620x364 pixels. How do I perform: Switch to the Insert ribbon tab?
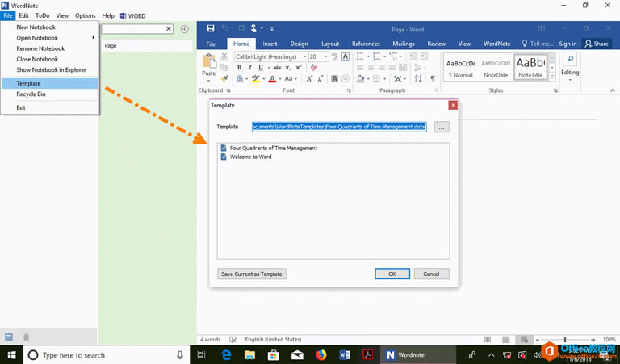click(270, 44)
